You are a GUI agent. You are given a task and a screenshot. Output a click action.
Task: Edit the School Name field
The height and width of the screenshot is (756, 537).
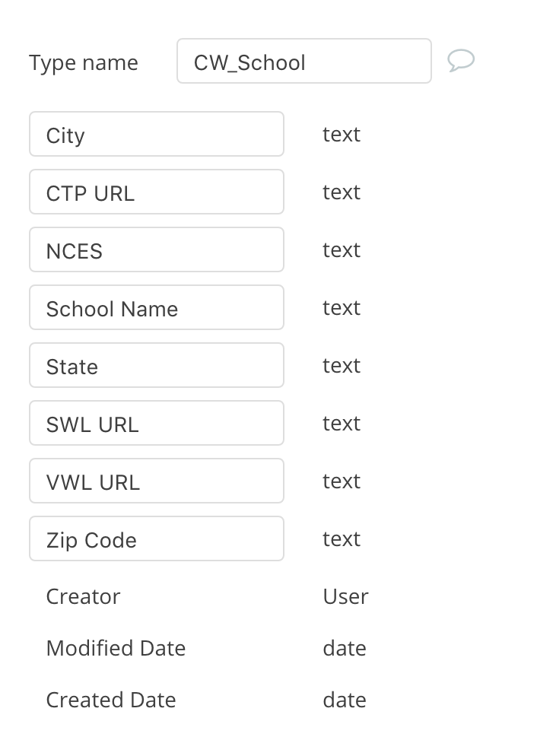pos(157,308)
